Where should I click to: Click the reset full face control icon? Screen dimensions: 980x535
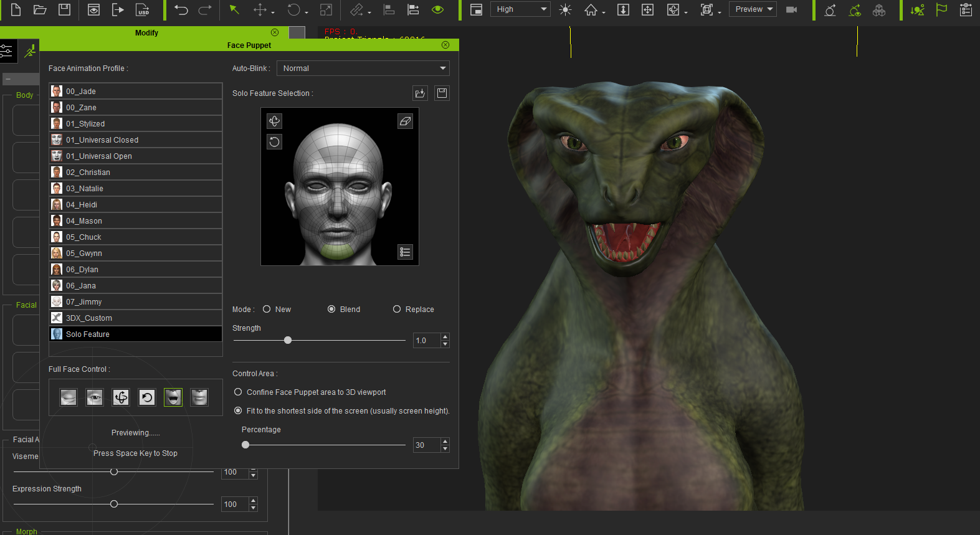(147, 397)
